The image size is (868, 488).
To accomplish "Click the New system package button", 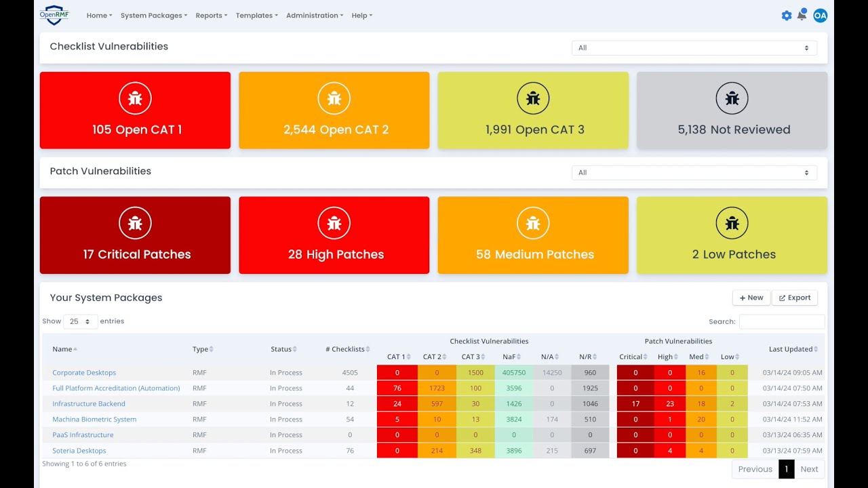I will (751, 298).
